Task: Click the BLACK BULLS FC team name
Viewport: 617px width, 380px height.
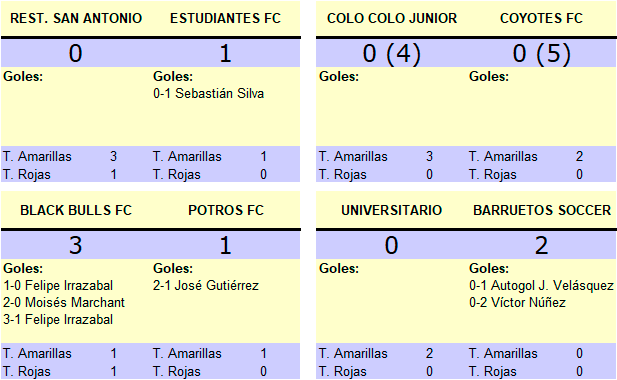Action: click(76, 210)
